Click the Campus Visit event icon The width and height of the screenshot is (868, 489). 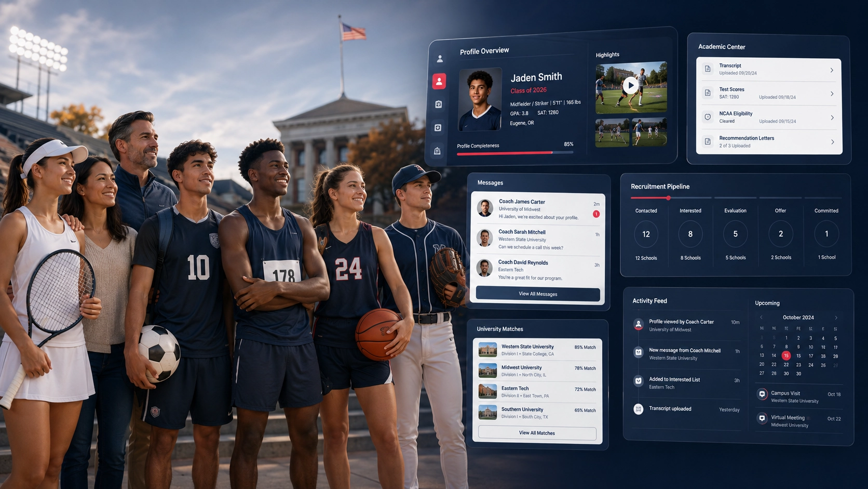(762, 394)
